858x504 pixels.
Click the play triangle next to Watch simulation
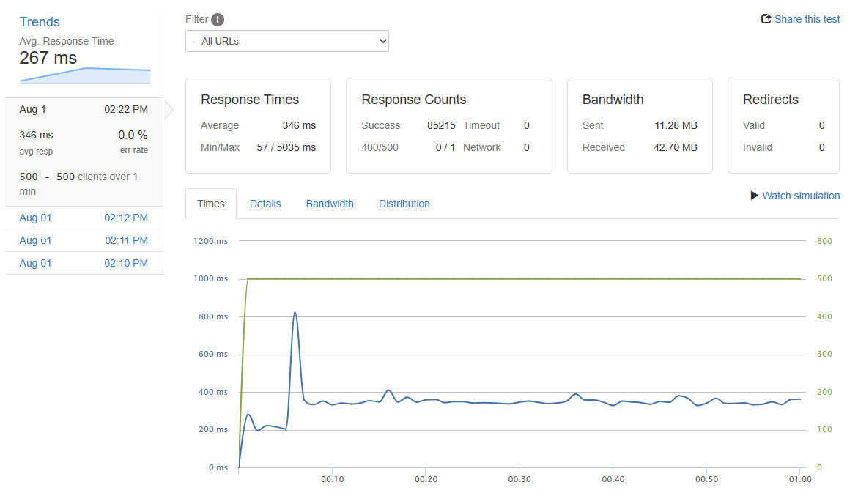tap(755, 196)
